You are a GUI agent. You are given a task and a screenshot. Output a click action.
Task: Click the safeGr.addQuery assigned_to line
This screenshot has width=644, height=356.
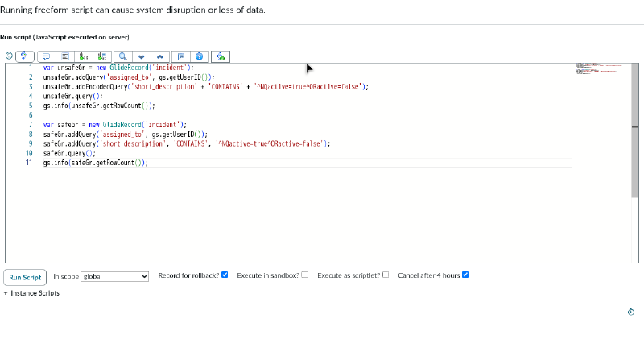coord(126,135)
